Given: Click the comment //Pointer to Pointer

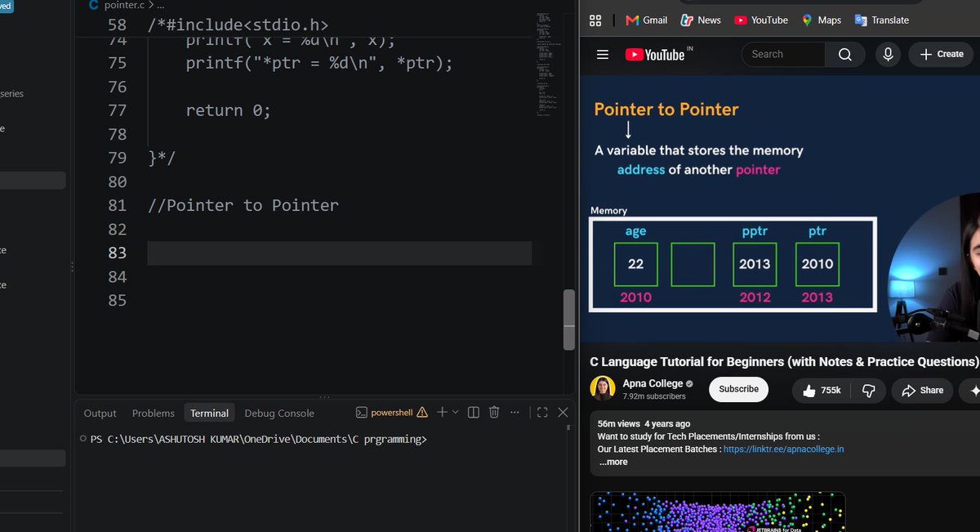Looking at the screenshot, I should click(243, 205).
